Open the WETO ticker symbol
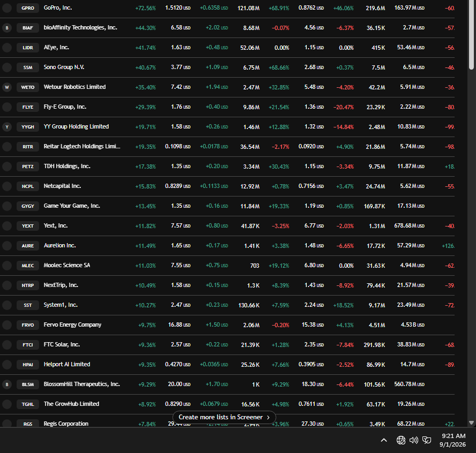 (x=28, y=87)
